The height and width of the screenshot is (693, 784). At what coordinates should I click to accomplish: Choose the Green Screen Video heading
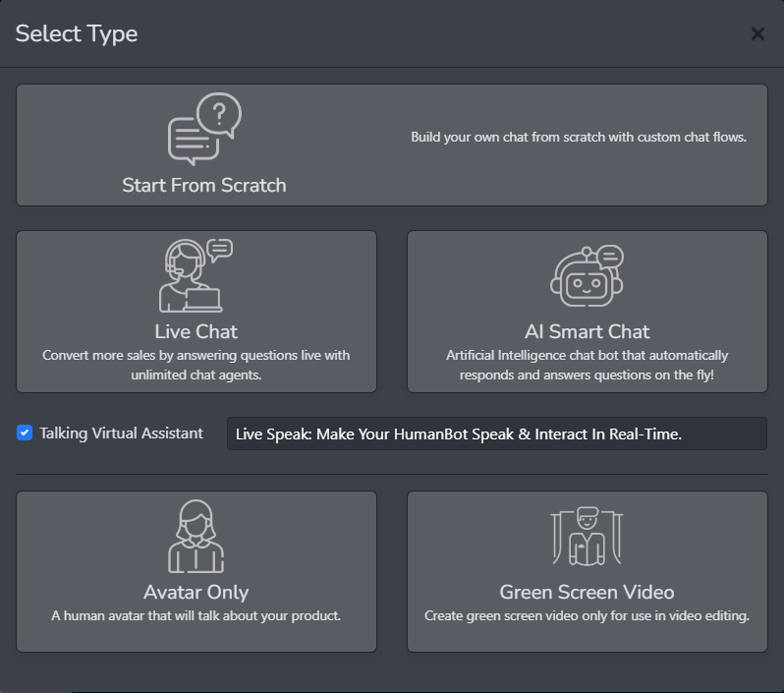tap(587, 593)
